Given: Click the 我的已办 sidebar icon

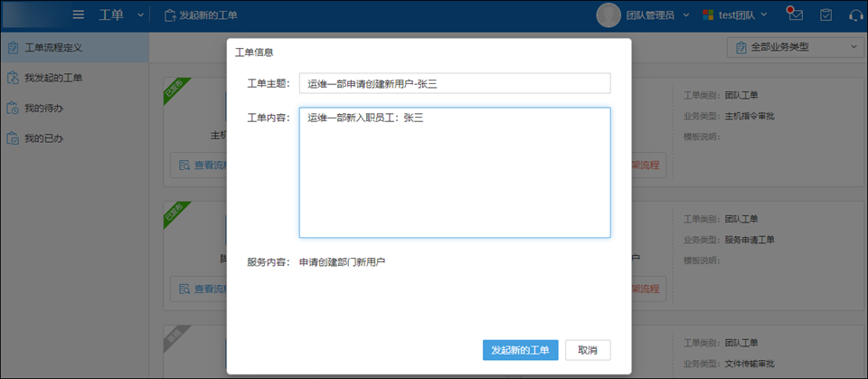Looking at the screenshot, I should coord(13,138).
